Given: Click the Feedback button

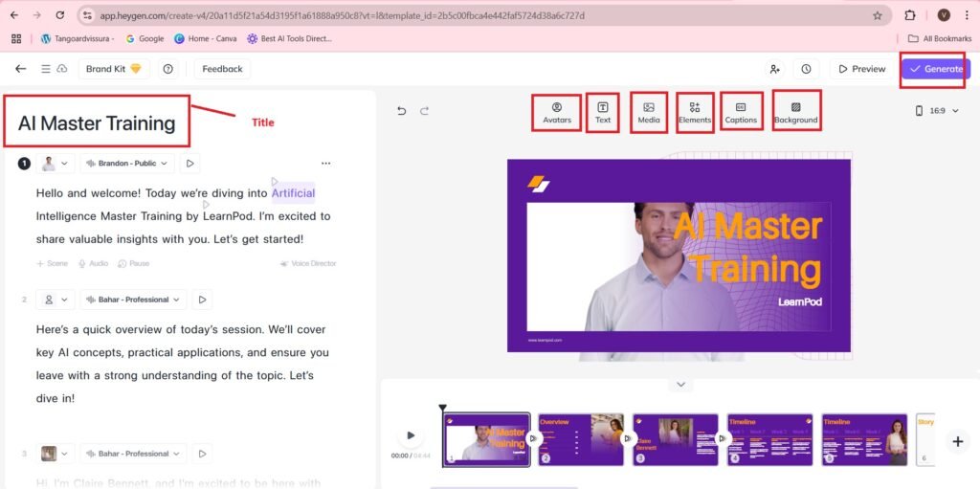Looking at the screenshot, I should coord(222,69).
